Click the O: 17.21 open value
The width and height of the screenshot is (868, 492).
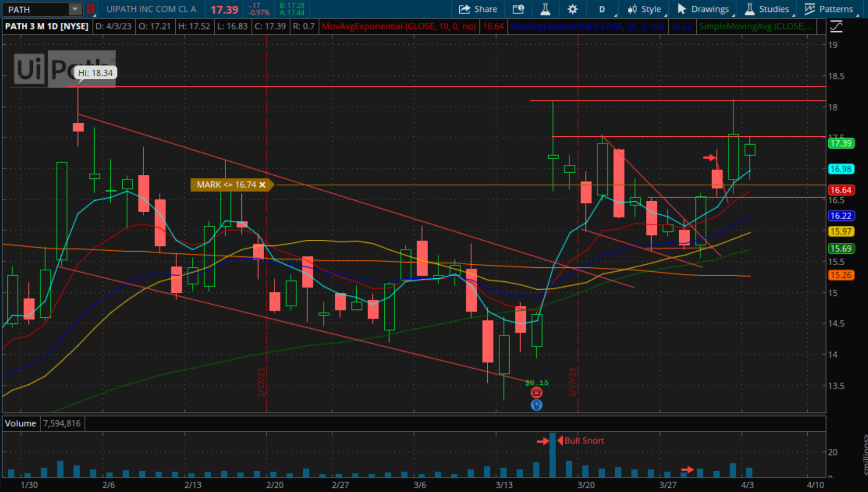pos(154,26)
